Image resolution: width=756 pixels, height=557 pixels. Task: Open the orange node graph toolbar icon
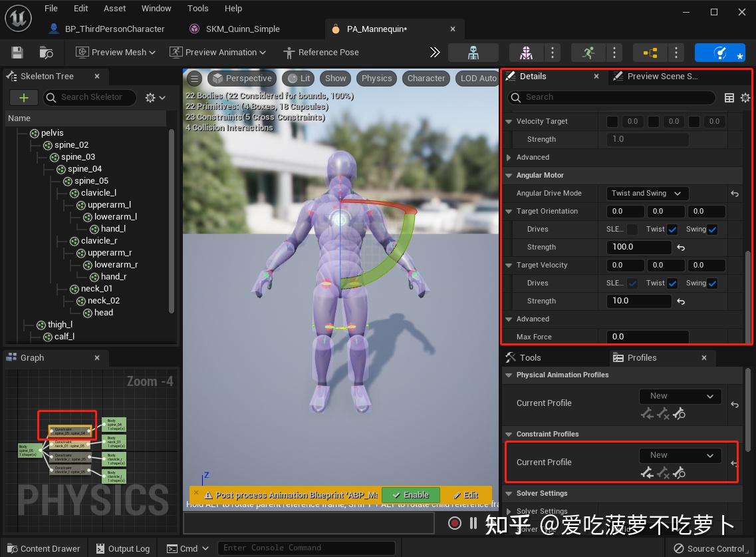point(649,52)
